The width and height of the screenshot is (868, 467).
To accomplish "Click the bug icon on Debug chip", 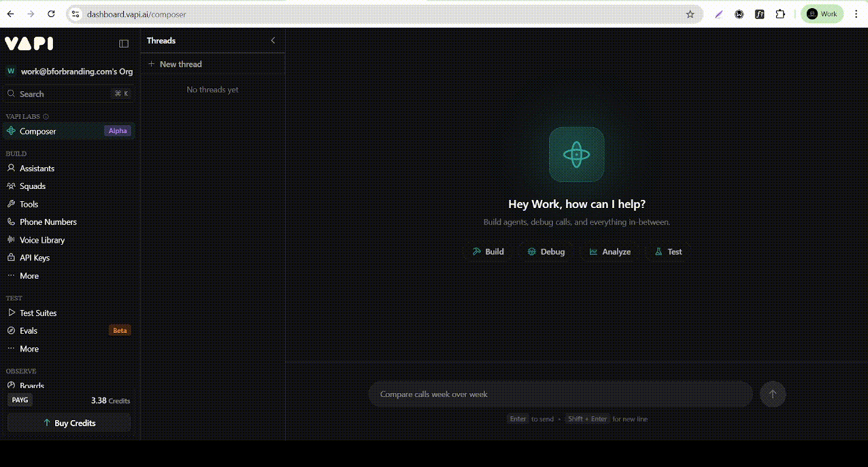I will pos(532,252).
